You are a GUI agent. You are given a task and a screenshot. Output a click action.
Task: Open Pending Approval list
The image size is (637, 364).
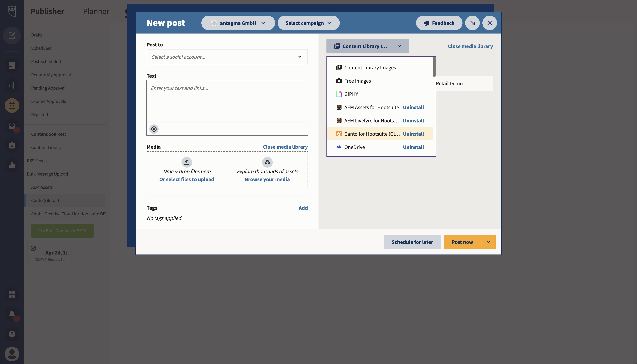click(x=48, y=88)
